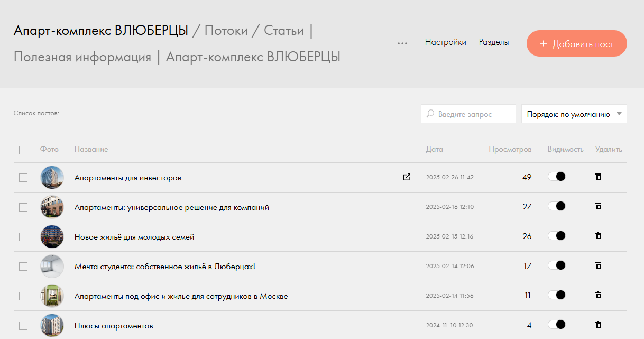Click trash icon for 'Новое жильё для молодых семей'
The width and height of the screenshot is (644, 339).
(598, 236)
